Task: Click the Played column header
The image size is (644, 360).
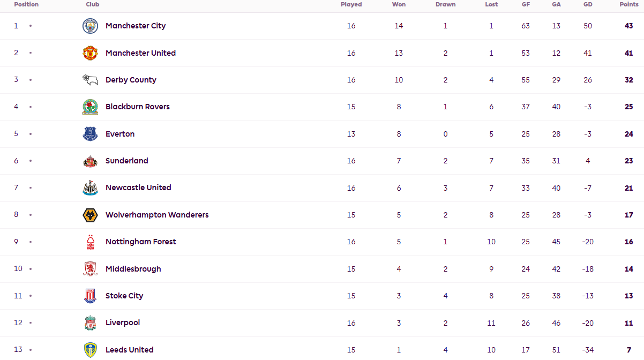Action: coord(351,4)
